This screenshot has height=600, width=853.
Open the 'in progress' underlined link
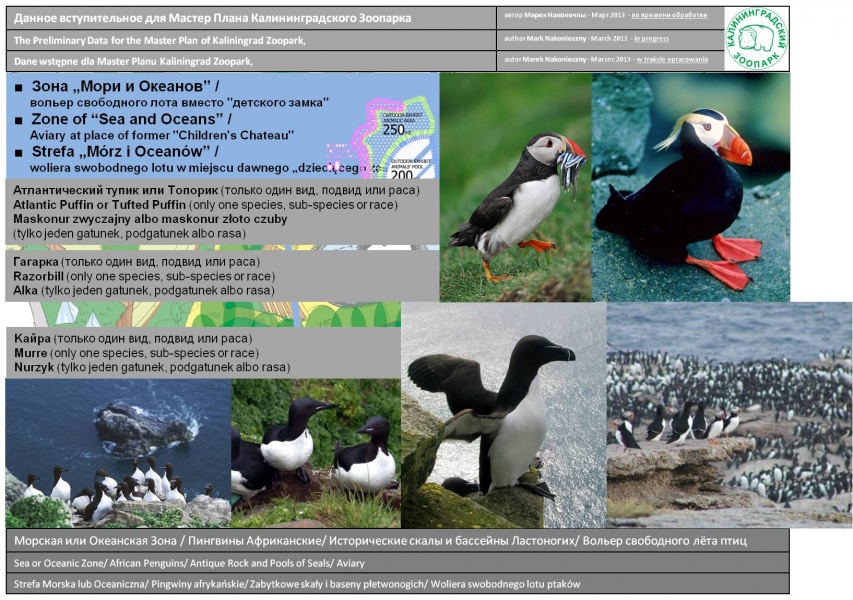[x=651, y=39]
